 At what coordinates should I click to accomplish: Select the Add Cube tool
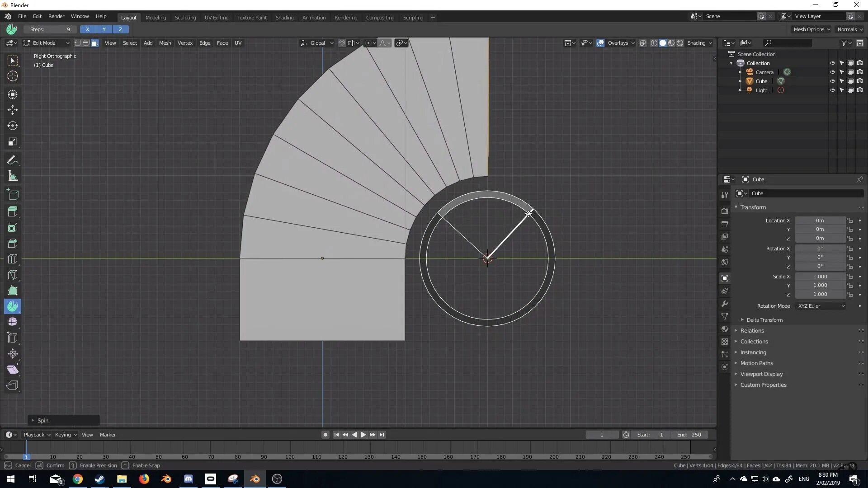[13, 195]
